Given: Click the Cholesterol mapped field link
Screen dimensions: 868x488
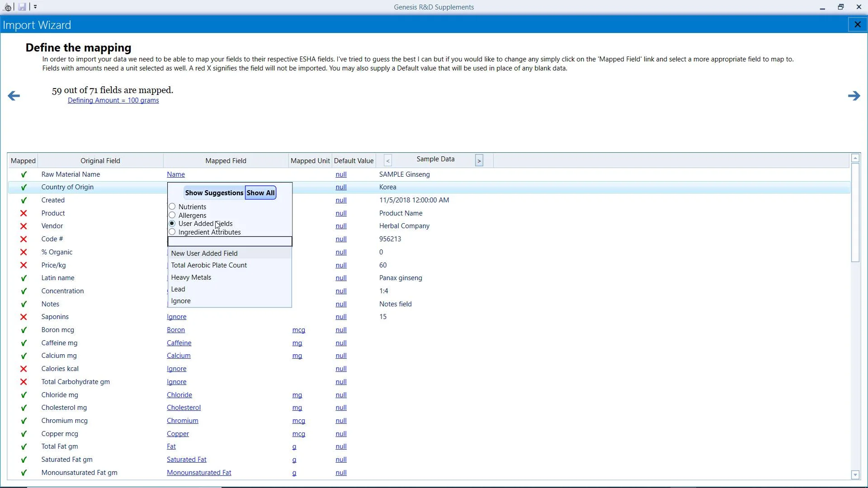Looking at the screenshot, I should (x=184, y=408).
